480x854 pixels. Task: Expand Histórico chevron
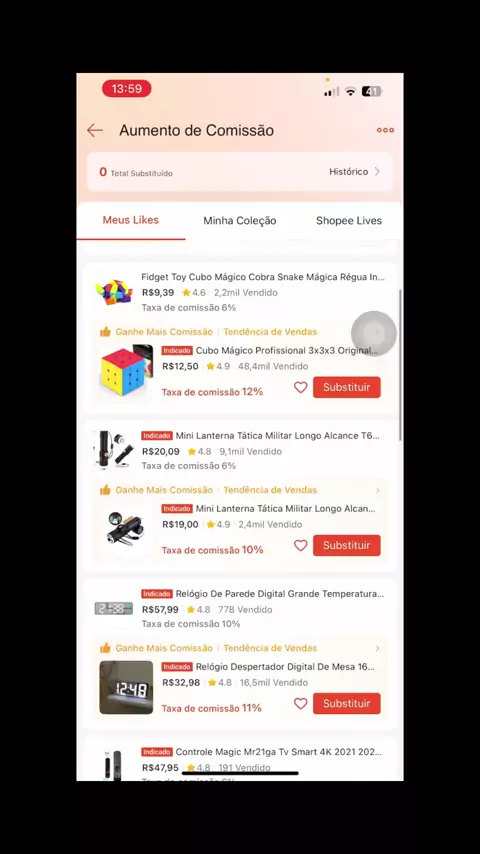point(377,172)
